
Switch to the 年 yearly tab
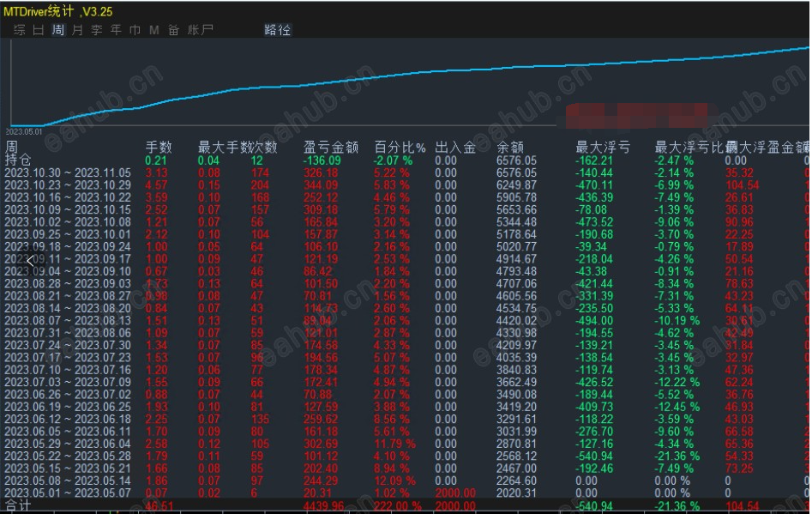pos(116,29)
